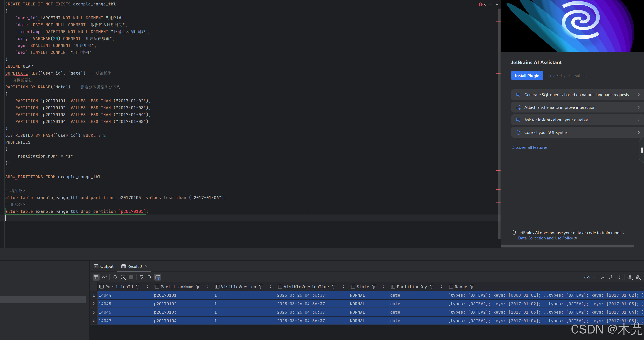
Task: Expand Generate SQL queries suggestion
Action: tap(577, 95)
